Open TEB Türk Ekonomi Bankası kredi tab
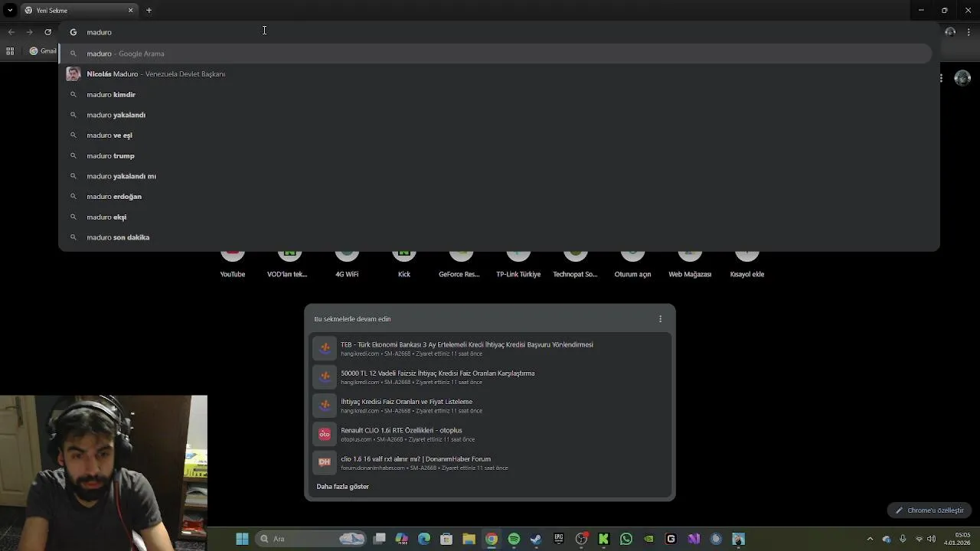Screen dimensions: 980x551 click(x=490, y=348)
